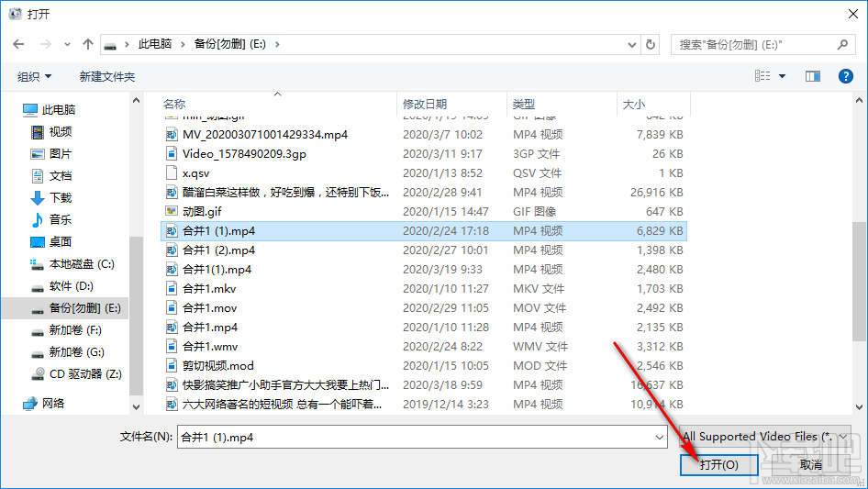Select the 下载 arrow icon
Screen dimensions: 868x489
coord(38,197)
